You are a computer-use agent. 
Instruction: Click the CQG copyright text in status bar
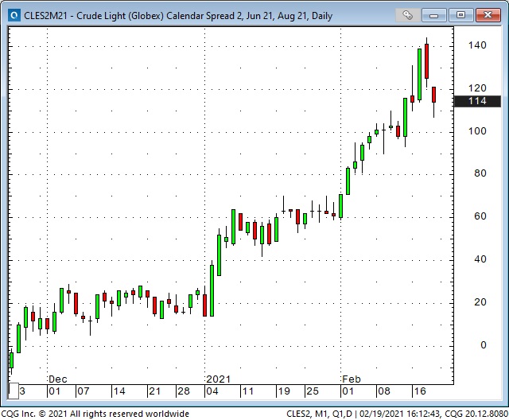click(x=95, y=414)
